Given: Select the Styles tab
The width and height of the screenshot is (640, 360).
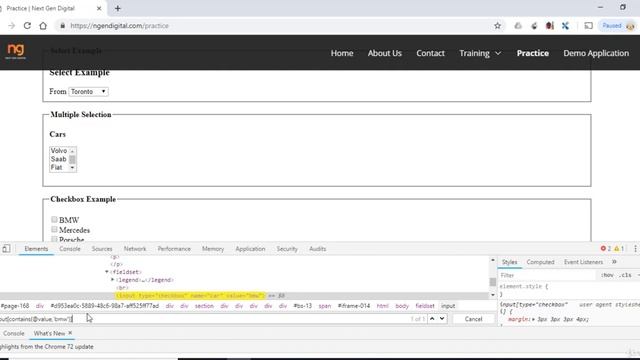Looking at the screenshot, I should 509,262.
